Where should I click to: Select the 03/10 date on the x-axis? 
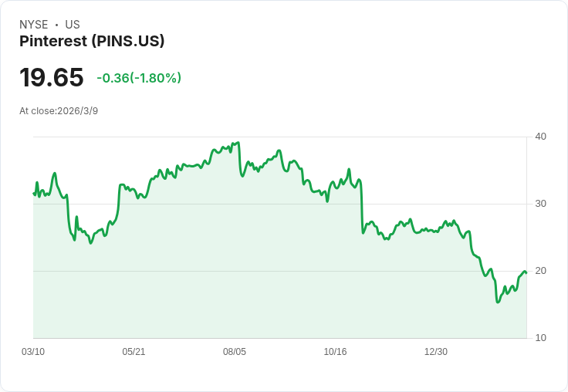pyautogui.click(x=33, y=352)
